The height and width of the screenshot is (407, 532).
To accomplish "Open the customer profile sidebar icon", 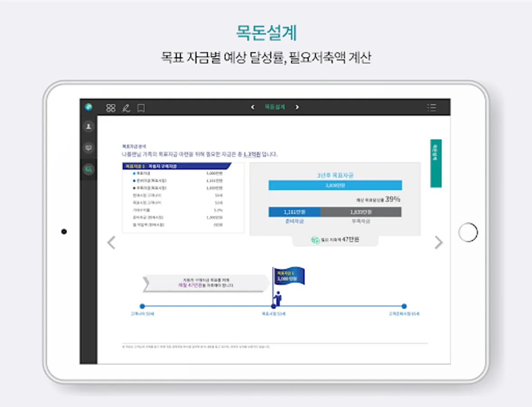I will point(89,127).
